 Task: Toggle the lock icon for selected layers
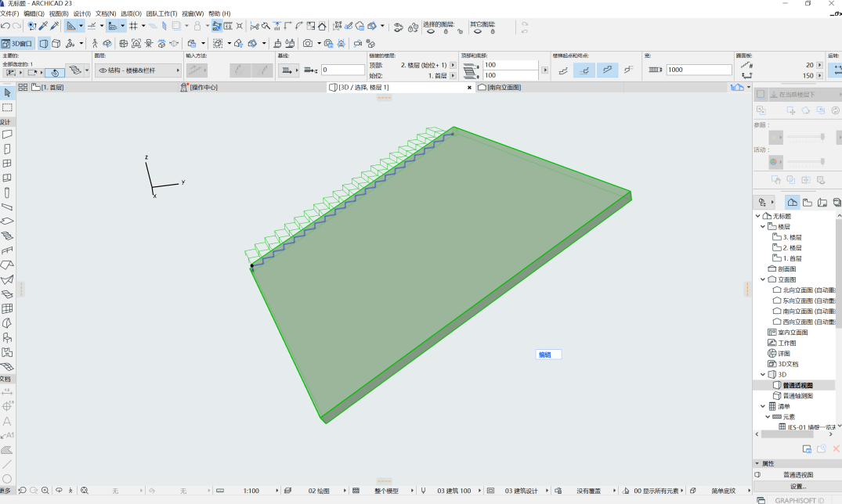[446, 31]
